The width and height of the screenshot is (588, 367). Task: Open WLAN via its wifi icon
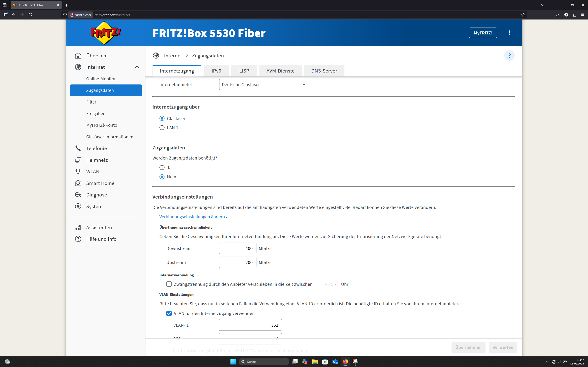point(78,172)
